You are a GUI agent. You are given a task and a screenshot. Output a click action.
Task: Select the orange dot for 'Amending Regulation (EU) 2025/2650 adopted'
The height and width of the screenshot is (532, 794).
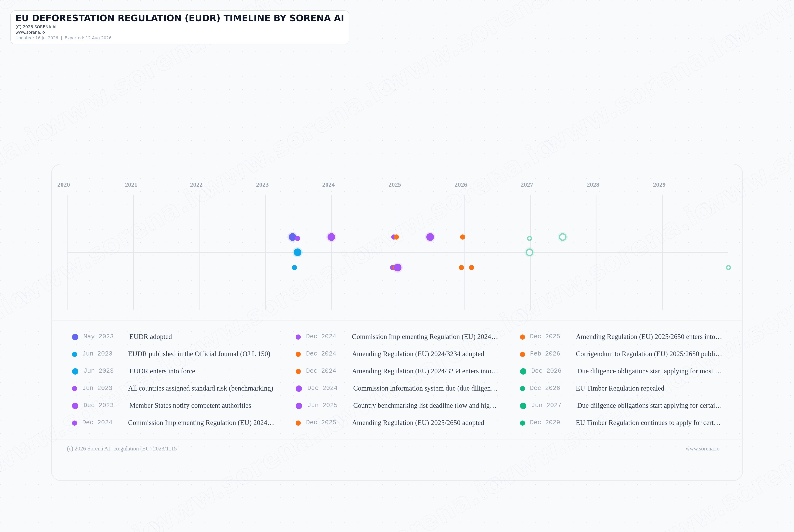(298, 423)
